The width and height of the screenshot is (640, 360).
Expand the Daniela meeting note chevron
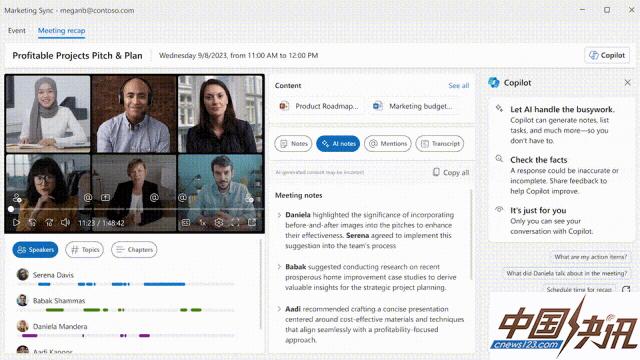click(x=279, y=215)
